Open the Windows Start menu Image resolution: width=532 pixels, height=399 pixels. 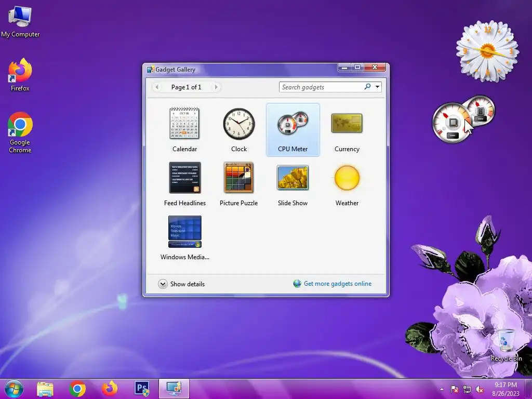[14, 389]
